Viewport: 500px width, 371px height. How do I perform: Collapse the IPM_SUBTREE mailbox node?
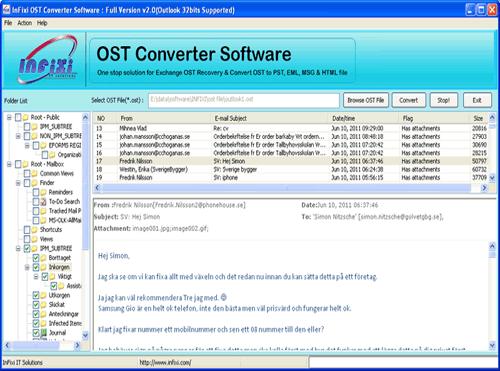[18, 248]
